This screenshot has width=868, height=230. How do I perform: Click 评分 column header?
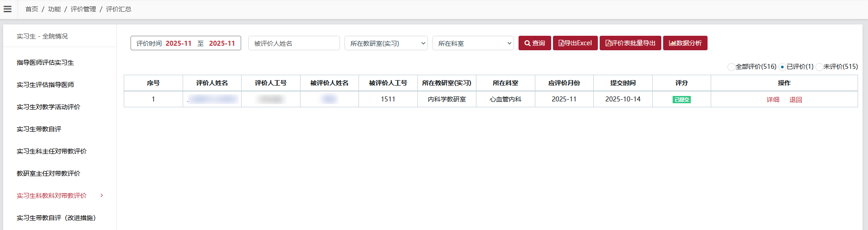tap(682, 83)
